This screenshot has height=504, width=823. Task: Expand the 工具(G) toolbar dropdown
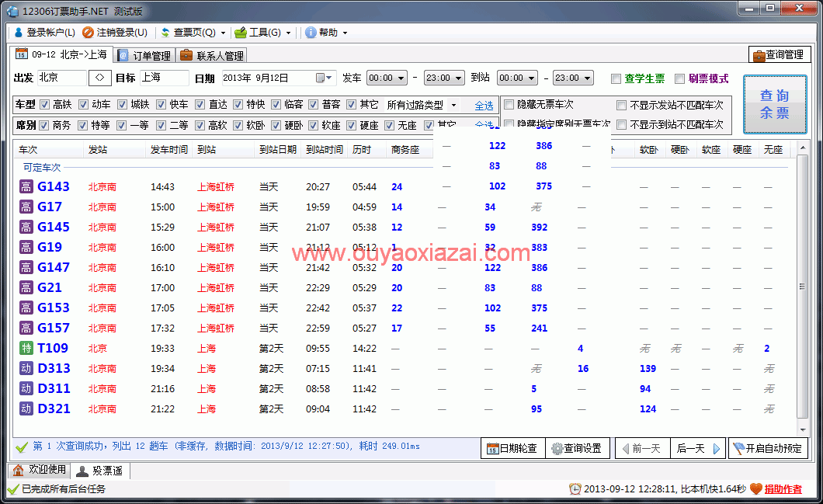288,33
